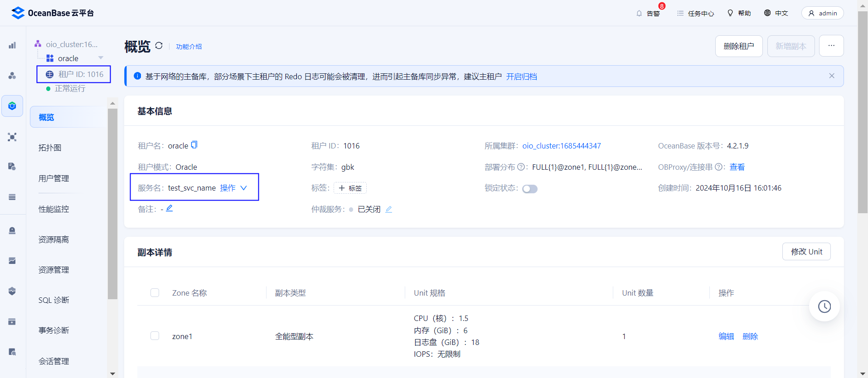868x378 pixels.
Task: Click the 删除租户 button
Action: click(x=739, y=46)
